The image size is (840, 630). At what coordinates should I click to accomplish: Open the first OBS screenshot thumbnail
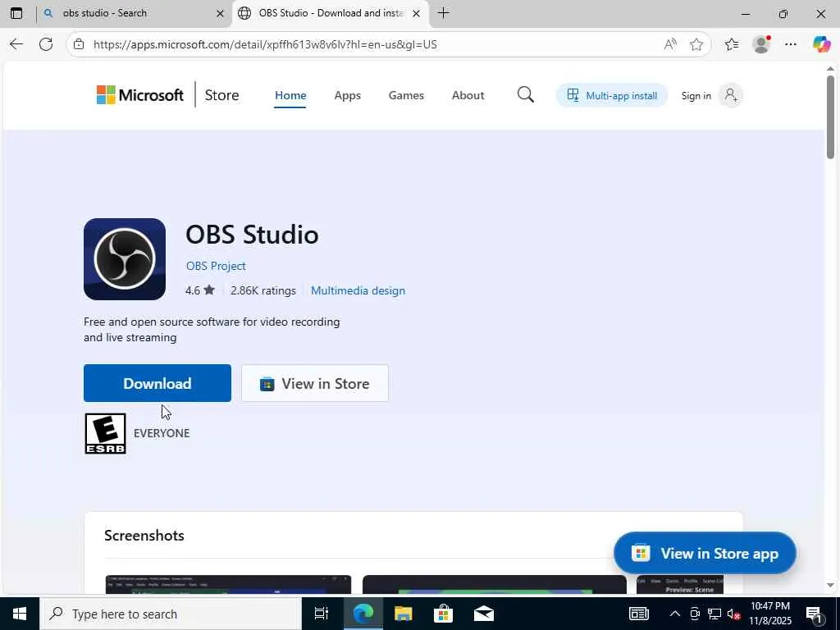tap(228, 584)
